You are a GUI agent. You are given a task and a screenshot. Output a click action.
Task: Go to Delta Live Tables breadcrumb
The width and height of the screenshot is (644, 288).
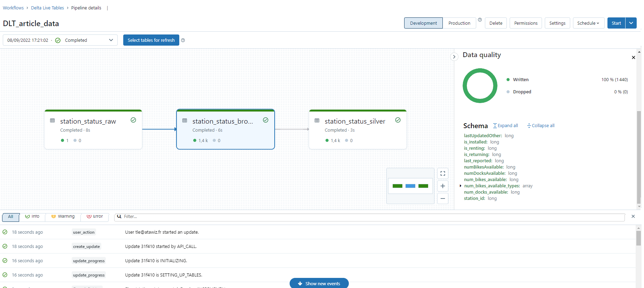(x=47, y=8)
